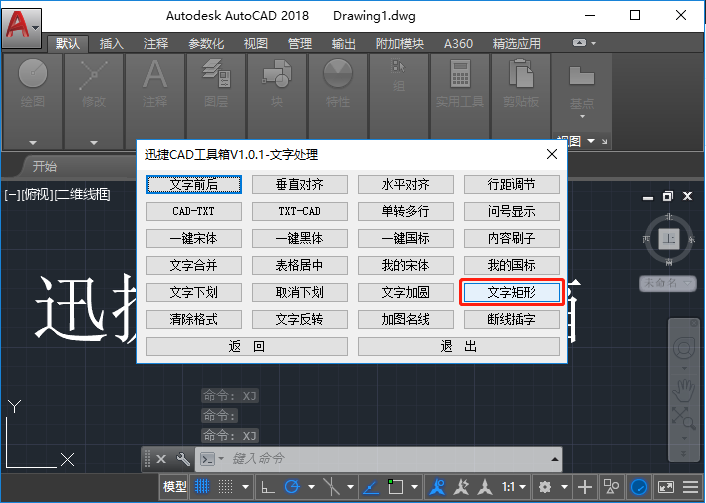Click the workspace switching gear icon
This screenshot has width=706, height=503.
[x=545, y=487]
